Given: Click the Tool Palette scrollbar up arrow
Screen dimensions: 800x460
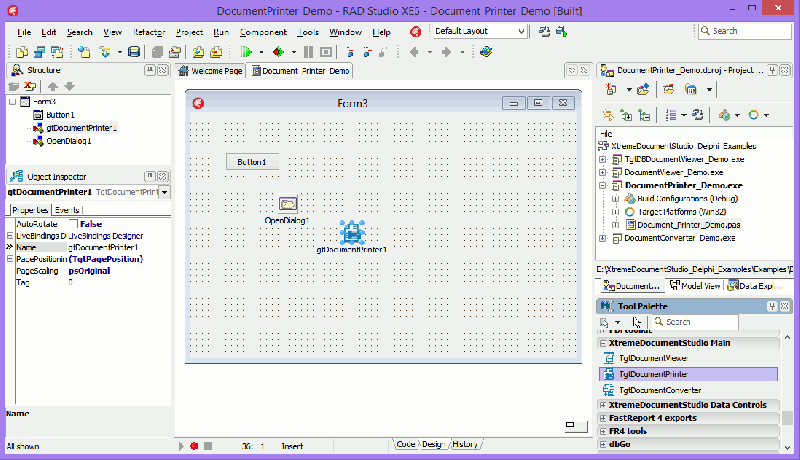Looking at the screenshot, I should pyautogui.click(x=787, y=337).
